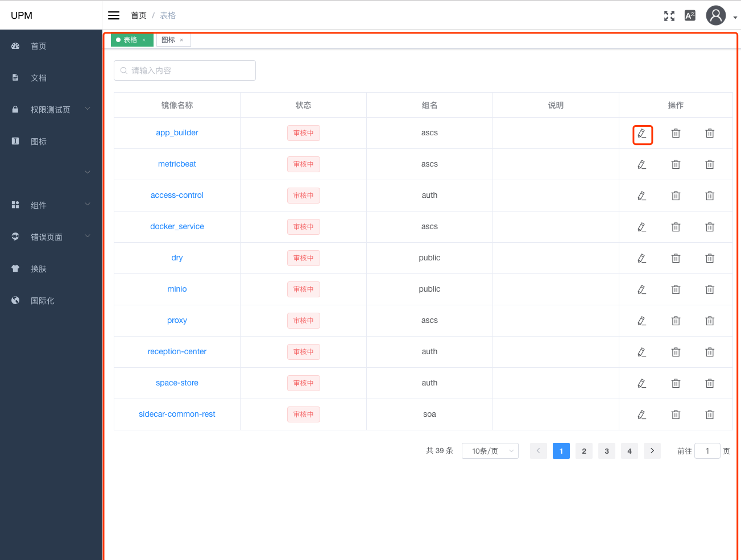Click the shirt icon for 换肤
Viewport: 741px width, 560px height.
pos(15,268)
